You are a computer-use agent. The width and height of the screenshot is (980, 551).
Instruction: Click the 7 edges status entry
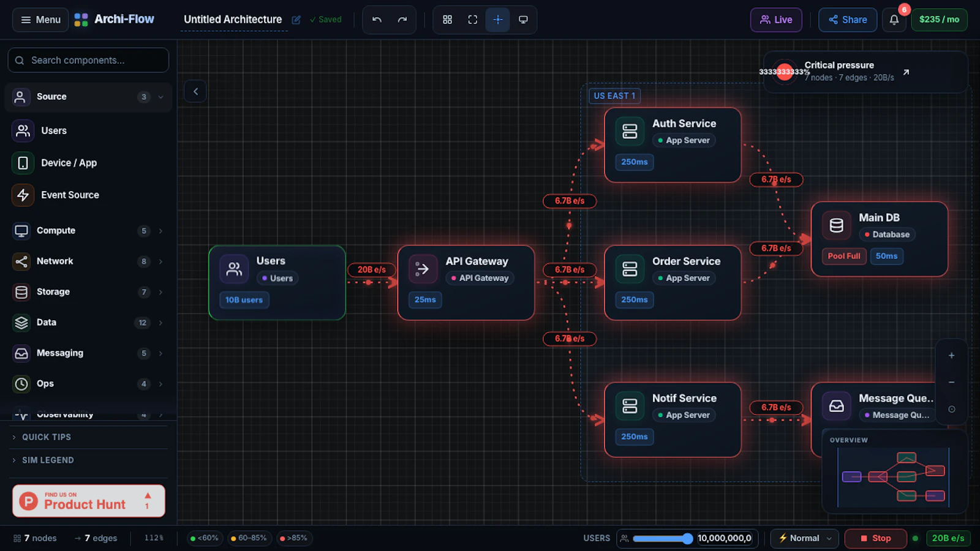pyautogui.click(x=96, y=538)
